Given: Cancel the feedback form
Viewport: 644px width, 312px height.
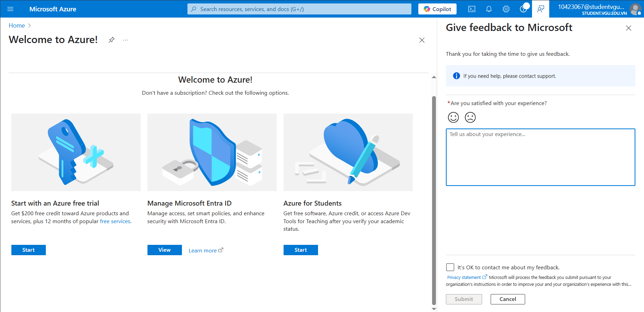Looking at the screenshot, I should pos(508,299).
